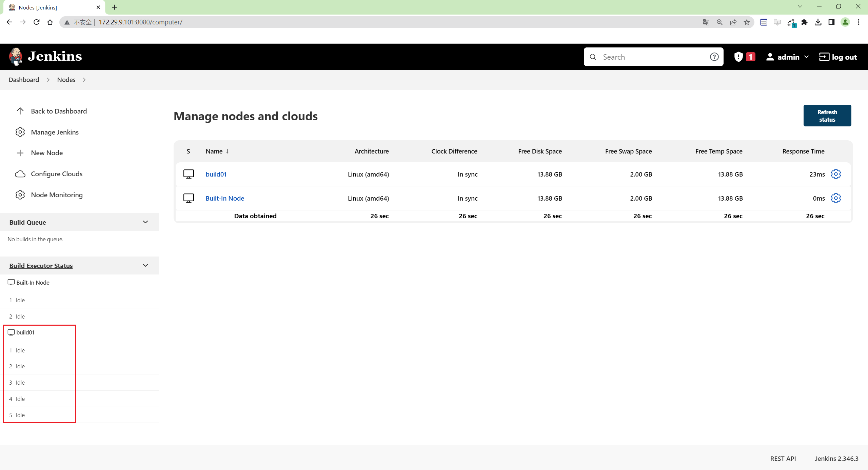The image size is (868, 470).
Task: Click the log out link
Action: [838, 57]
